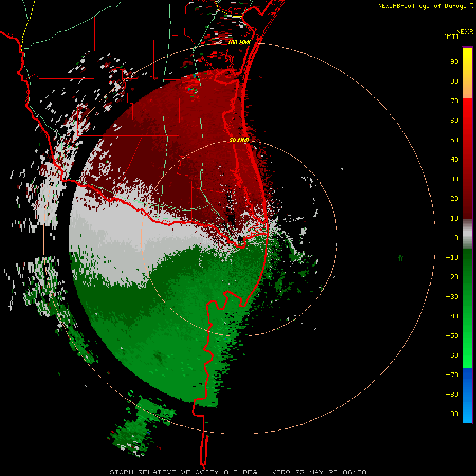Click the 40 value on velocity scale
Screen dimensions: 476x476
(454, 159)
